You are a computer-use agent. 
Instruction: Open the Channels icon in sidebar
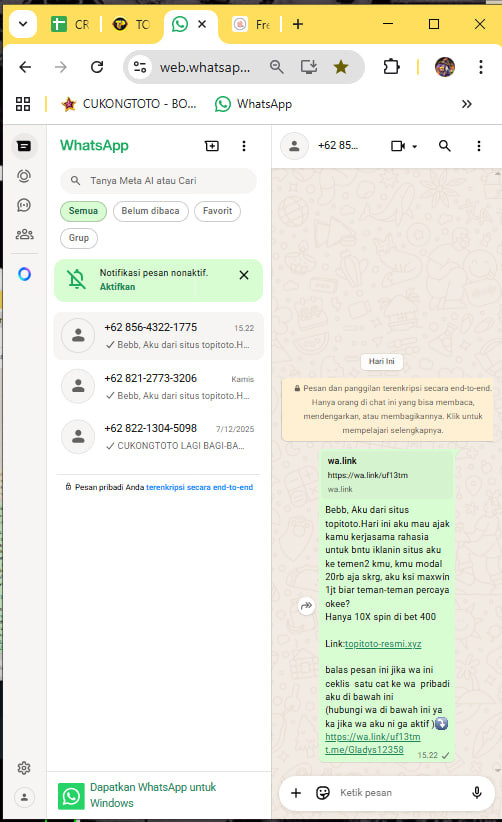(x=24, y=205)
